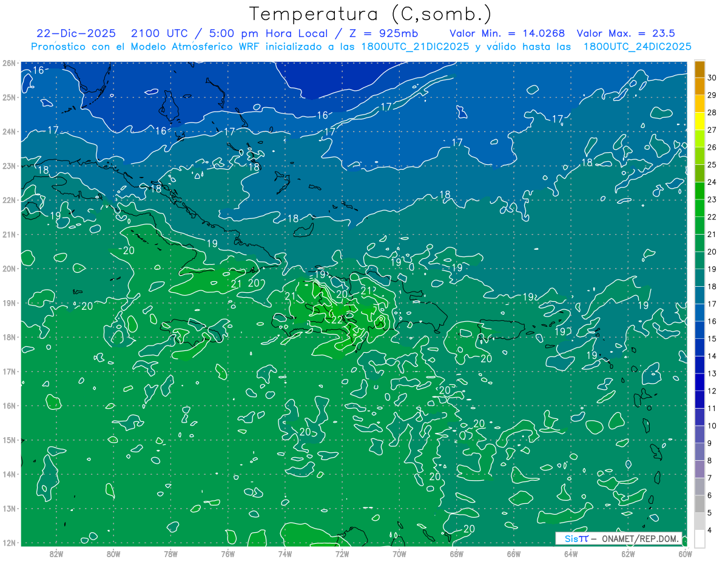Click the latitude axis label "26N"
Screen dimensions: 728x562
[x=9, y=63]
